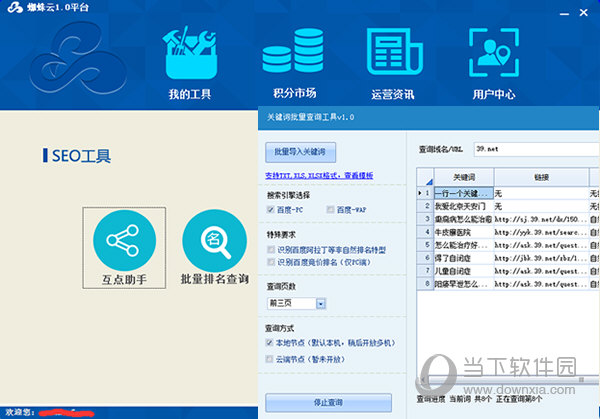Screen dimensions: 600x419
Task: Click link cell http://yyk.39.net/searc...
Action: [x=541, y=232]
